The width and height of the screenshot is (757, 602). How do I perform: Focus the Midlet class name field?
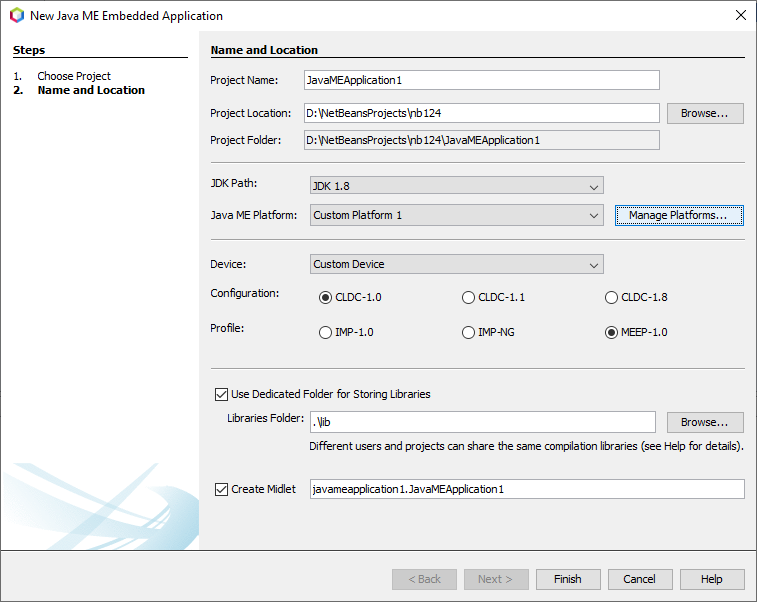(527, 490)
